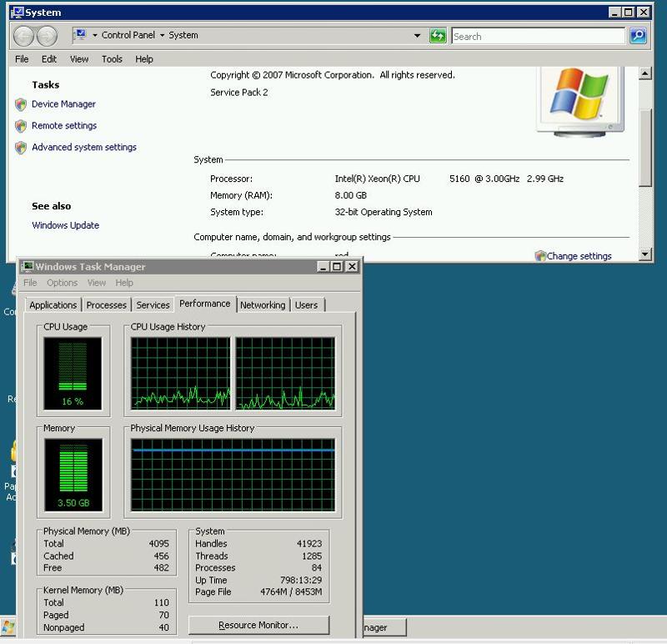The image size is (667, 644).
Task: Click the '8.00 GB' memory value
Action: click(351, 195)
